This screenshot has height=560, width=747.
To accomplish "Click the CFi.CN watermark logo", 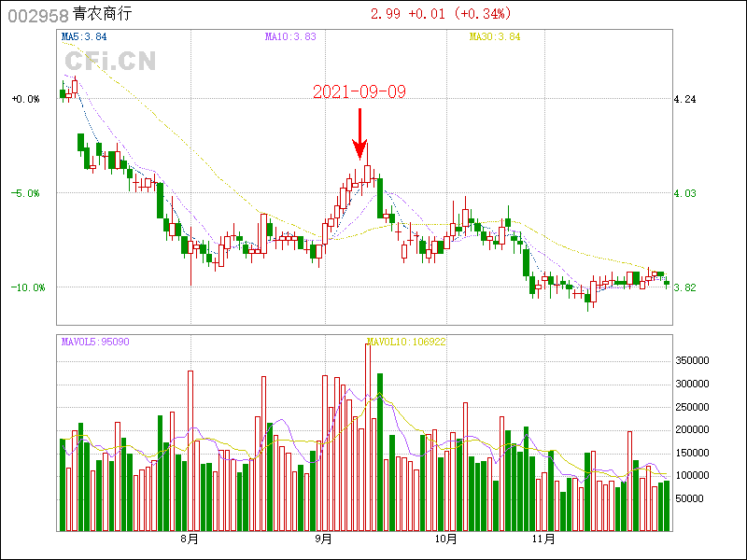I will tap(110, 62).
